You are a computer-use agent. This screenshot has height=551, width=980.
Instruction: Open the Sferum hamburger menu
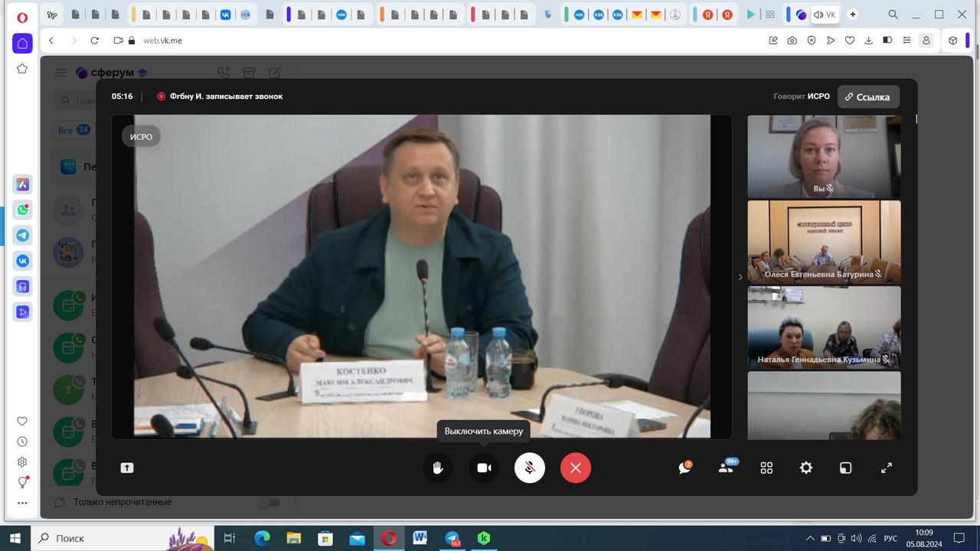coord(61,73)
